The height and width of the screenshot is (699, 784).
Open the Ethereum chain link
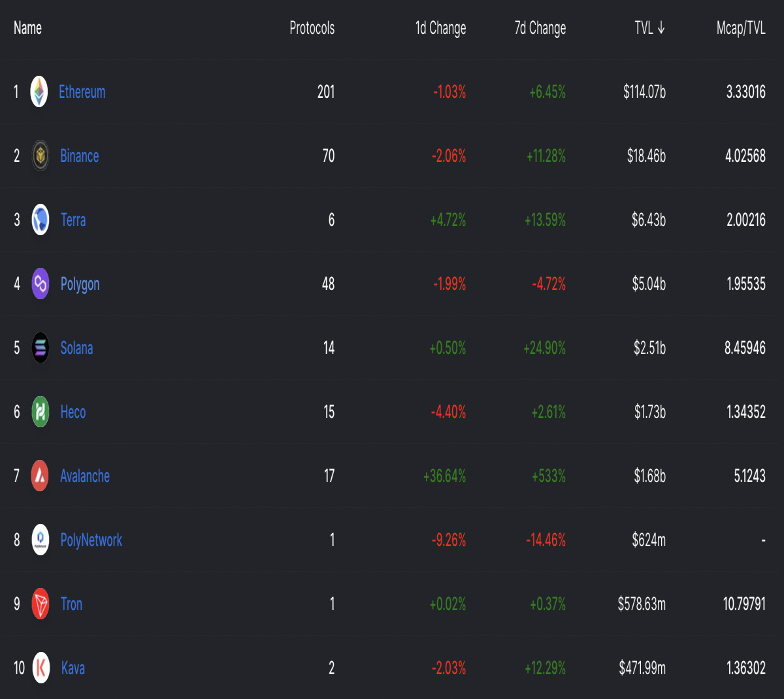point(82,92)
